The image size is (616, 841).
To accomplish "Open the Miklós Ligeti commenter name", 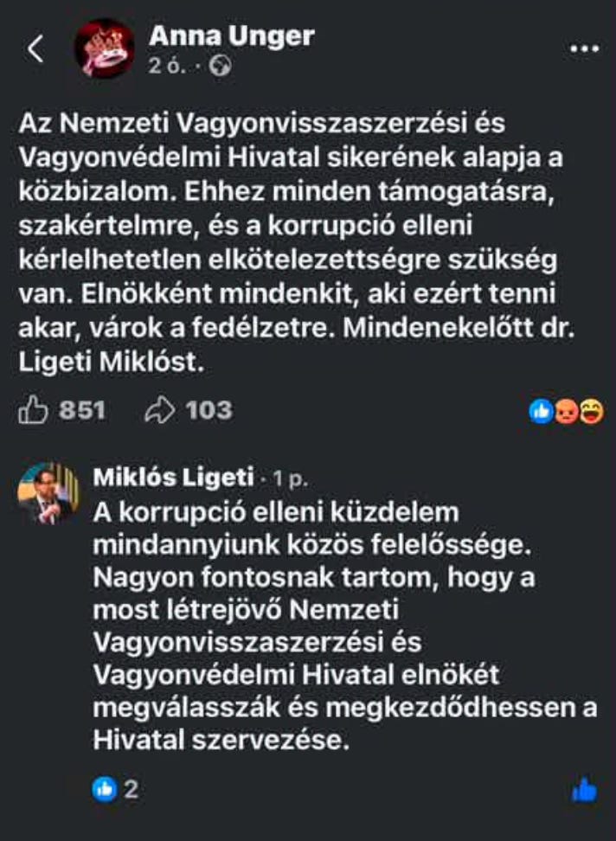I will [173, 477].
